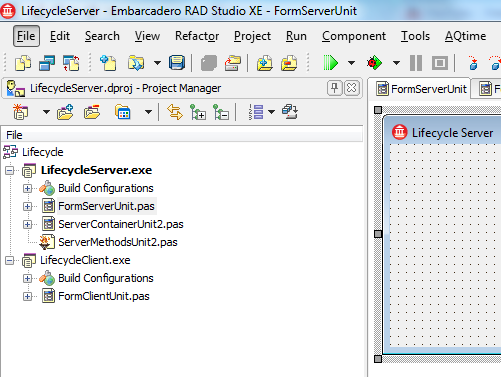Click the Remove File from Project icon
Viewport: 501px width, 377px height.
pos(289,63)
